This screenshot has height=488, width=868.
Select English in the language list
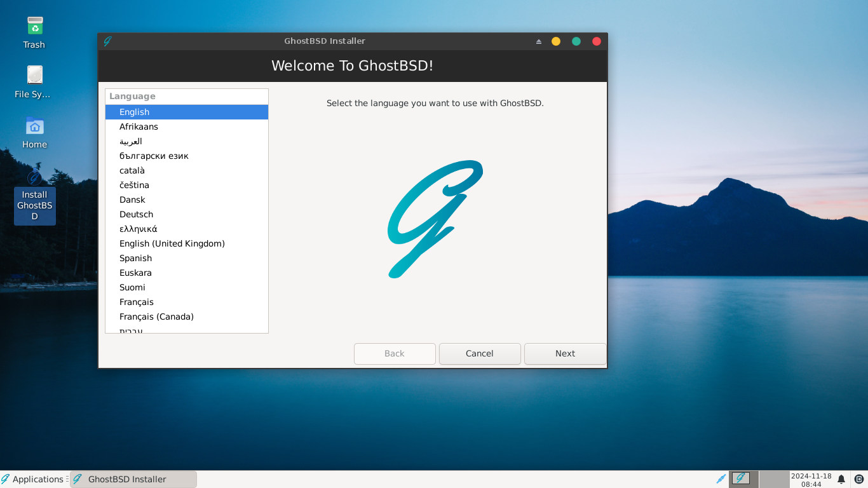point(187,112)
